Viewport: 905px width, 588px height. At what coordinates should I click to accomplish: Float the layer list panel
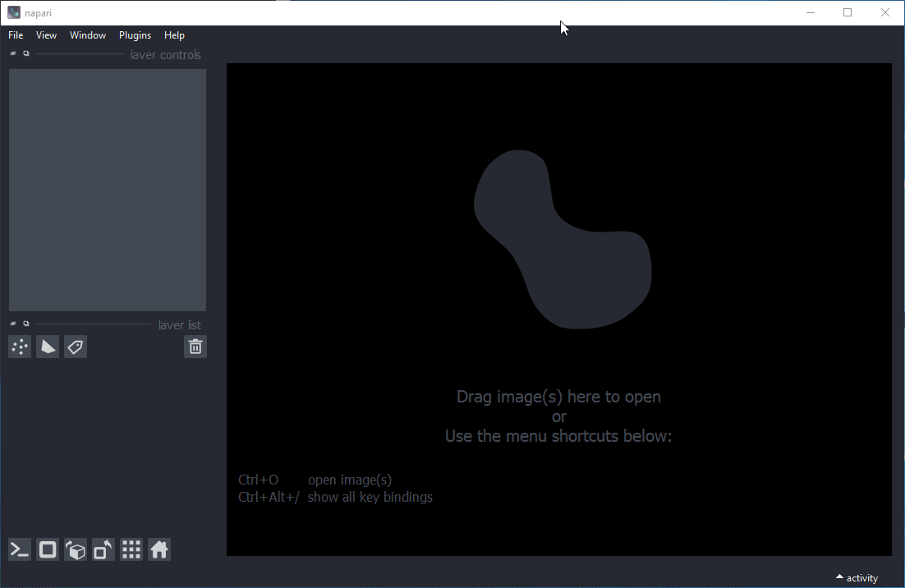[x=26, y=324]
